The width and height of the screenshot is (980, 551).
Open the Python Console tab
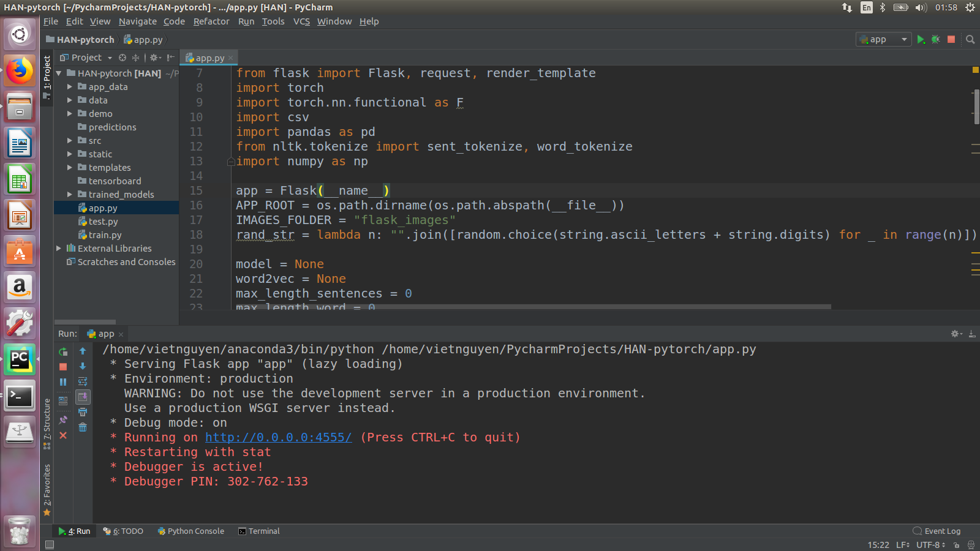pyautogui.click(x=191, y=531)
